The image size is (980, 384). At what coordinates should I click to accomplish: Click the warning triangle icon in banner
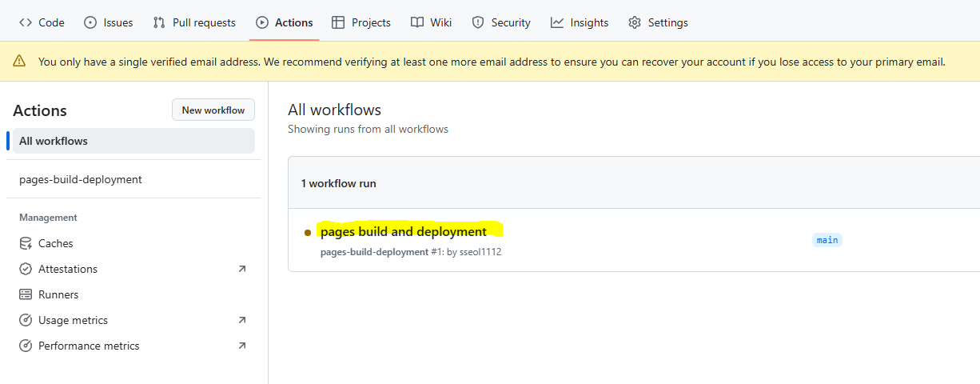click(19, 62)
